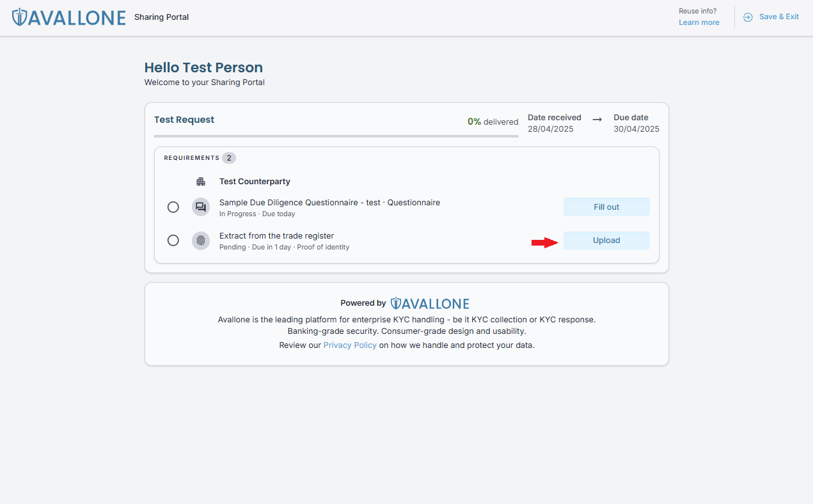The width and height of the screenshot is (813, 504).
Task: Click date received 28/04/2025
Action: [551, 129]
